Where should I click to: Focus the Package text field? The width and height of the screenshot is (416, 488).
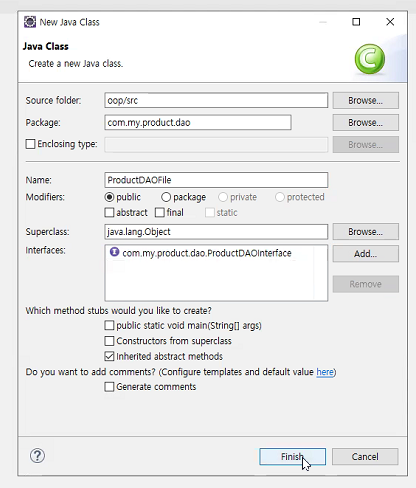pyautogui.click(x=198, y=123)
